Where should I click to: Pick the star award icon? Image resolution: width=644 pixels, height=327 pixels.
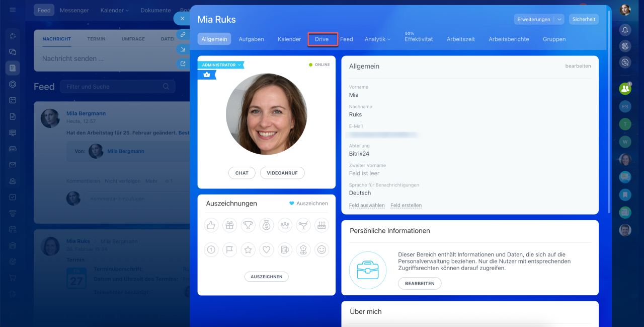click(x=248, y=249)
